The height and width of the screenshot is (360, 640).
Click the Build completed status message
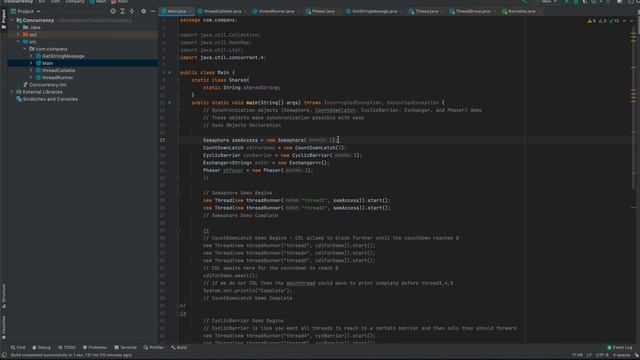coord(71,355)
